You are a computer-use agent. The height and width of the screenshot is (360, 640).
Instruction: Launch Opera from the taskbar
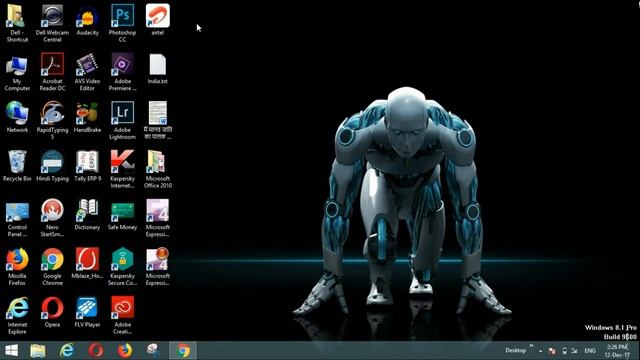pyautogui.click(x=96, y=351)
